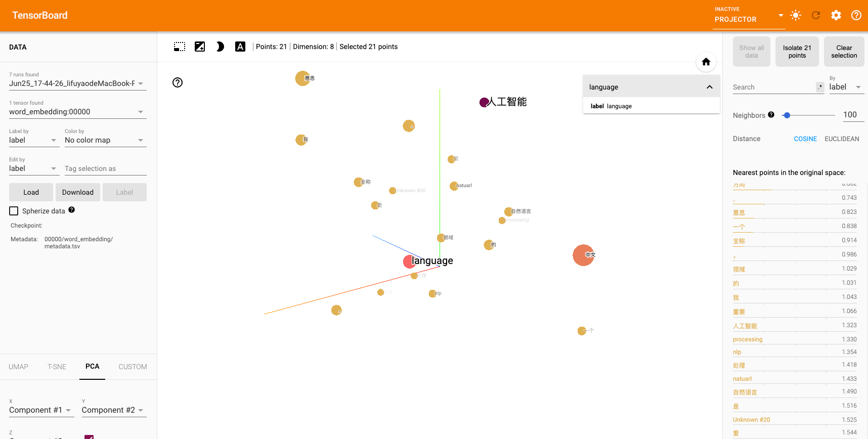Screen dimensions: 868x439
Task: Click Unknown #20 in nearest points list
Action: point(751,420)
